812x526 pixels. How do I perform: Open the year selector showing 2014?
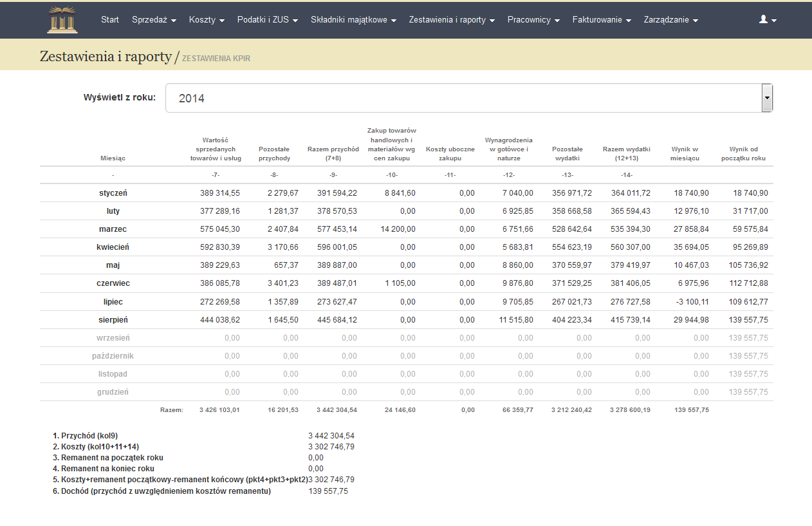[x=469, y=99]
